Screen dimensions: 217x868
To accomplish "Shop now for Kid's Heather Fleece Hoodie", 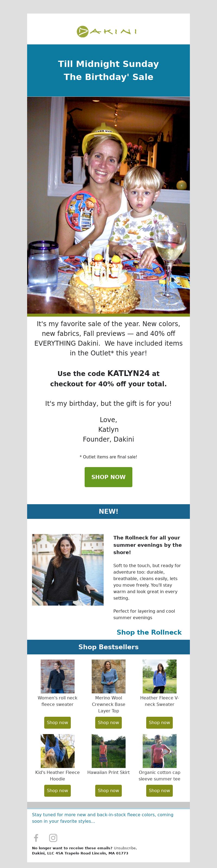I will [57, 790].
